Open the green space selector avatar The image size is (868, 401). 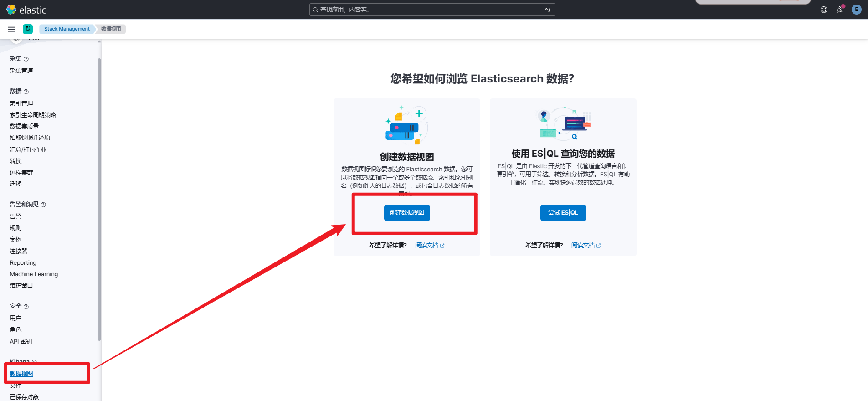click(28, 29)
